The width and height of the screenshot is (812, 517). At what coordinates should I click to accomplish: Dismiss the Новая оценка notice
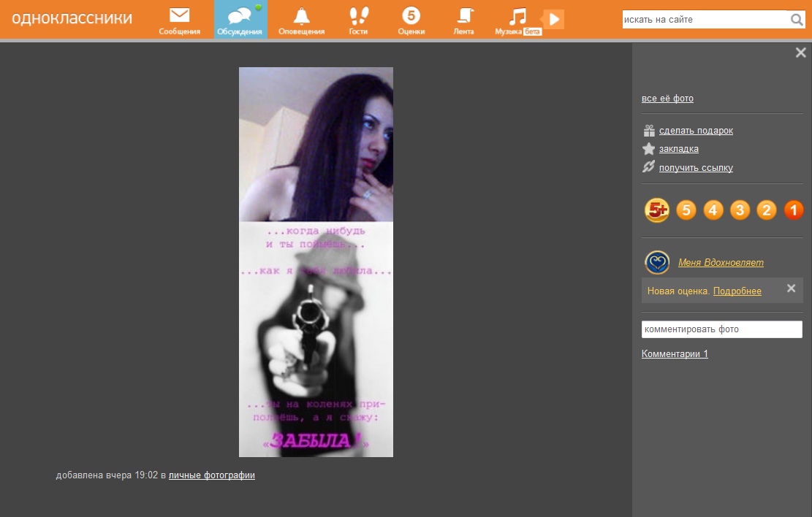[x=791, y=288]
